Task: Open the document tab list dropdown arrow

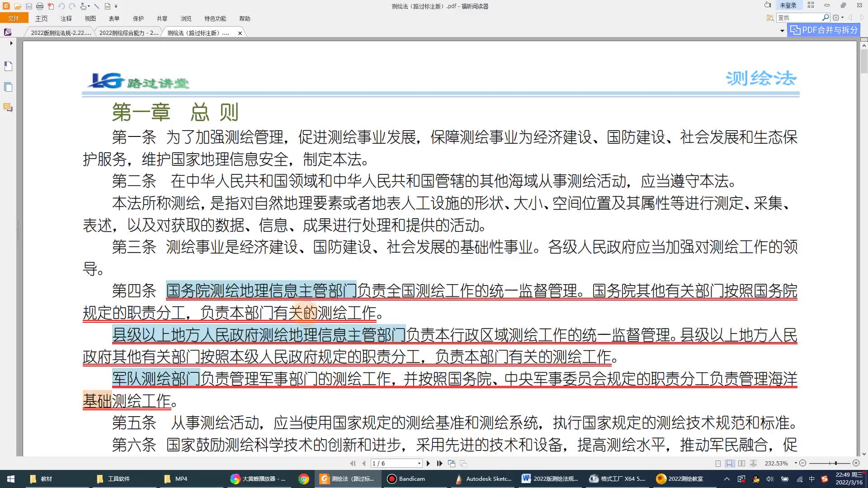Action: pos(782,31)
